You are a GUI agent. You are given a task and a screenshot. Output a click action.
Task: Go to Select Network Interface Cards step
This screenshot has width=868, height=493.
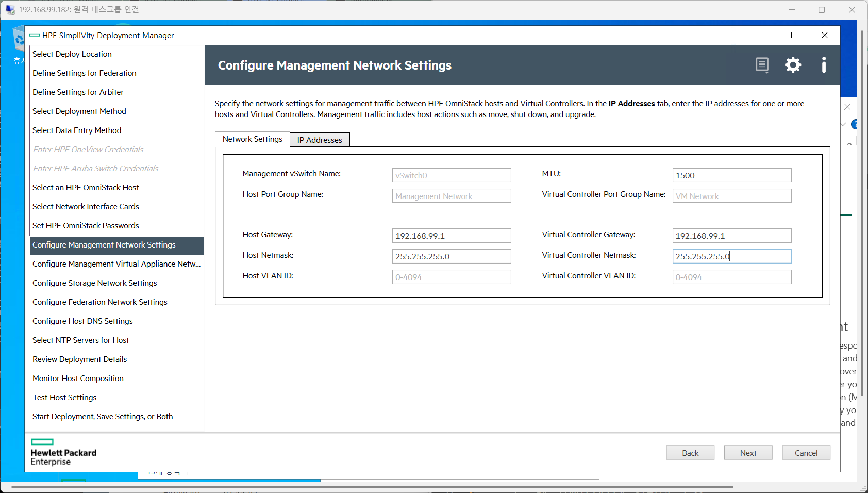tap(86, 207)
